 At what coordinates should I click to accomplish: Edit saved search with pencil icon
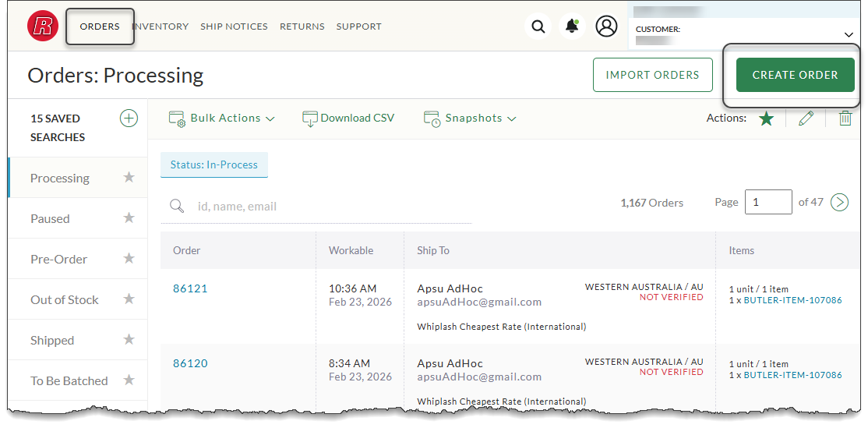[x=806, y=118]
